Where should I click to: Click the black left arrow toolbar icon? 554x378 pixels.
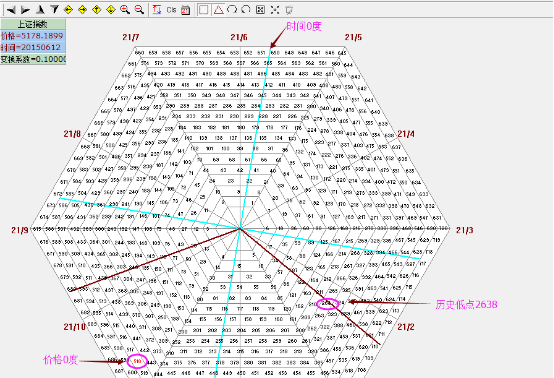11,10
